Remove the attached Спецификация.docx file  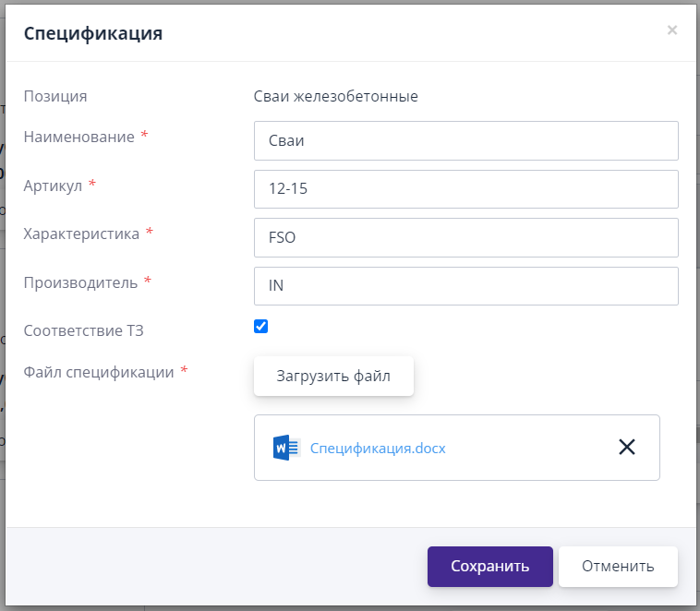pyautogui.click(x=626, y=447)
